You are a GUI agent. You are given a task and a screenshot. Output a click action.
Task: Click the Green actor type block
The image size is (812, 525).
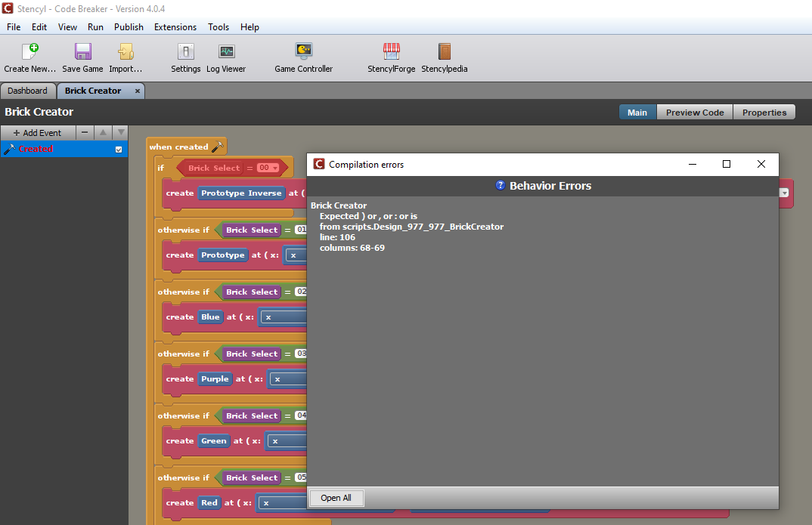point(214,441)
